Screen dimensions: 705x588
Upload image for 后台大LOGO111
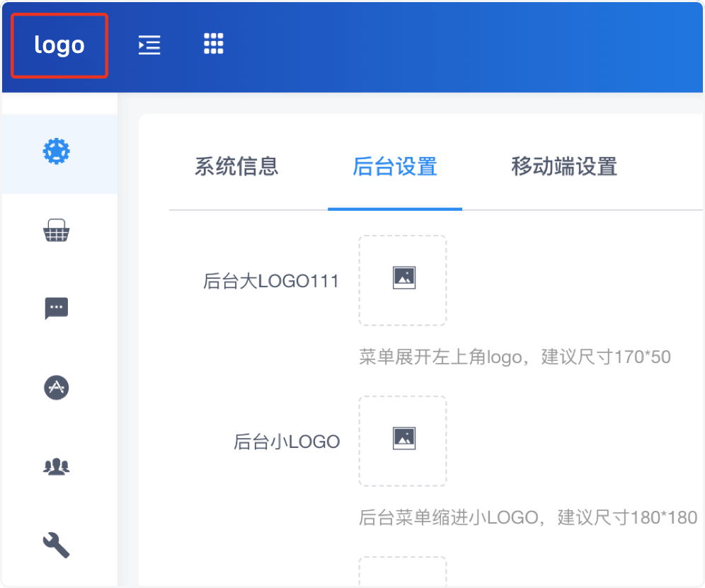[x=403, y=280]
